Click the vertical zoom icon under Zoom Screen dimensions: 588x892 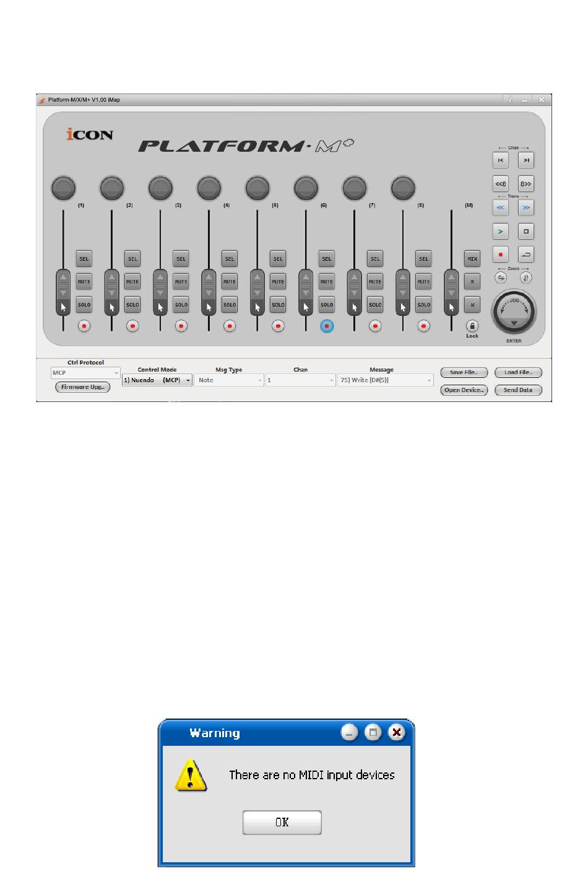[526, 278]
